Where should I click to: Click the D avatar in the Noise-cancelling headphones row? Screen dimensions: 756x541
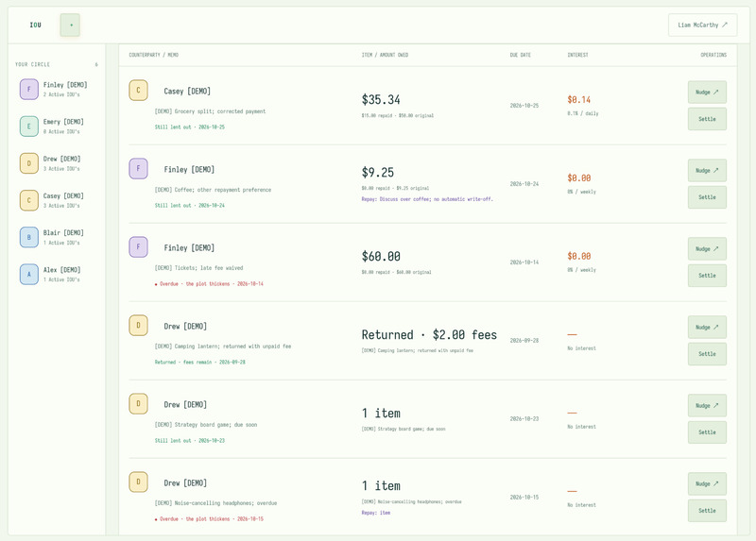coord(138,482)
